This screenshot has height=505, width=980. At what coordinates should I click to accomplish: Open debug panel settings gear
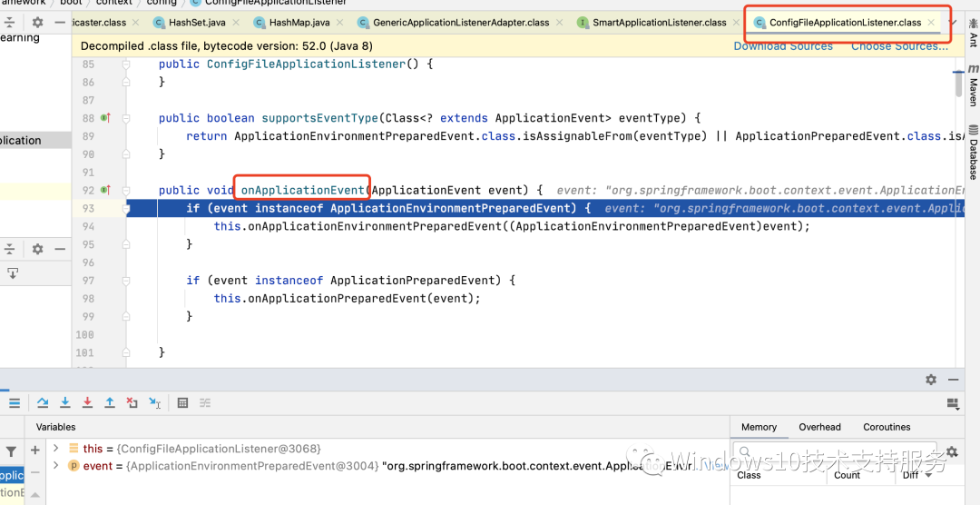click(931, 380)
